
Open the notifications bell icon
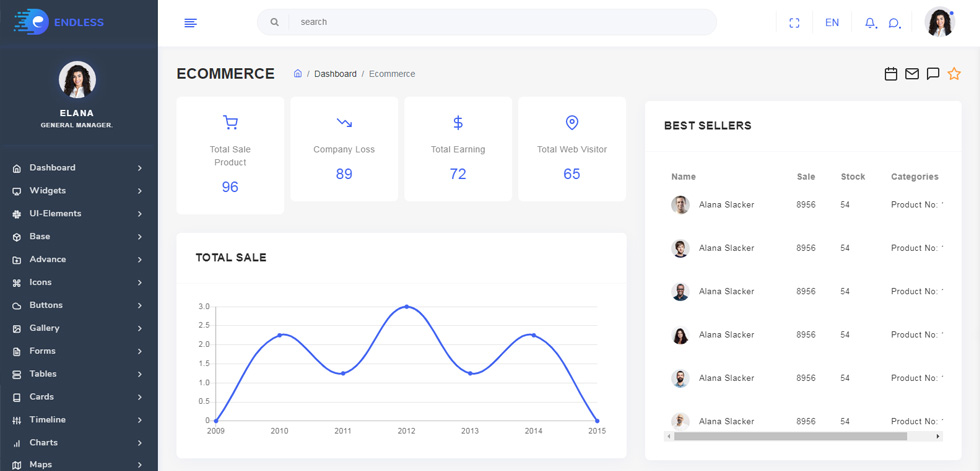point(870,22)
